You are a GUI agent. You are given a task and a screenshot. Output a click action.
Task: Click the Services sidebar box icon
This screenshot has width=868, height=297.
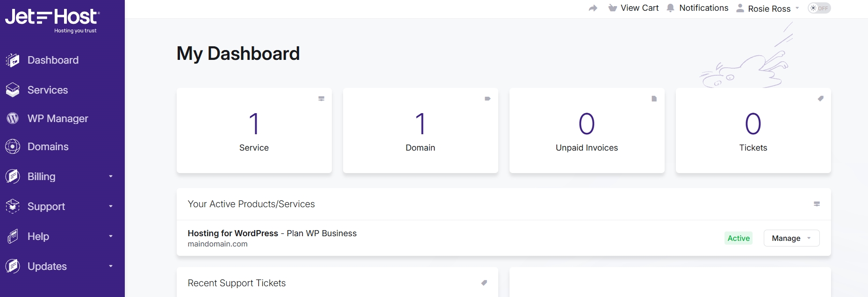13,90
